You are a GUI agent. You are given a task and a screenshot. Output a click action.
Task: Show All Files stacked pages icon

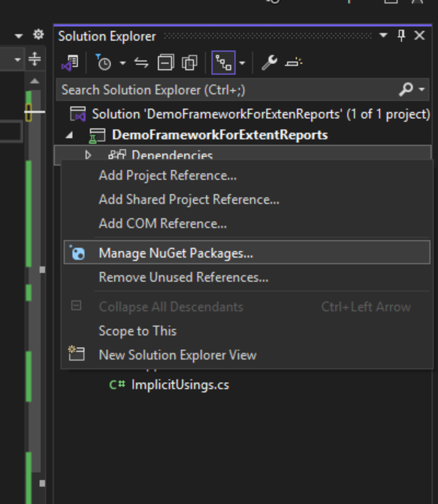pyautogui.click(x=190, y=63)
